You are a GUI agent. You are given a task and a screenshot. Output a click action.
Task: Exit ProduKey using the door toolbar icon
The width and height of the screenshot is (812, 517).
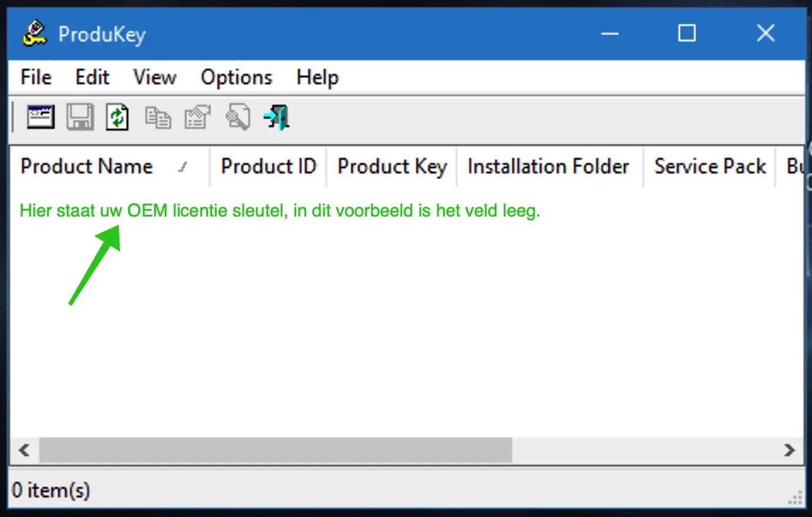[x=276, y=117]
